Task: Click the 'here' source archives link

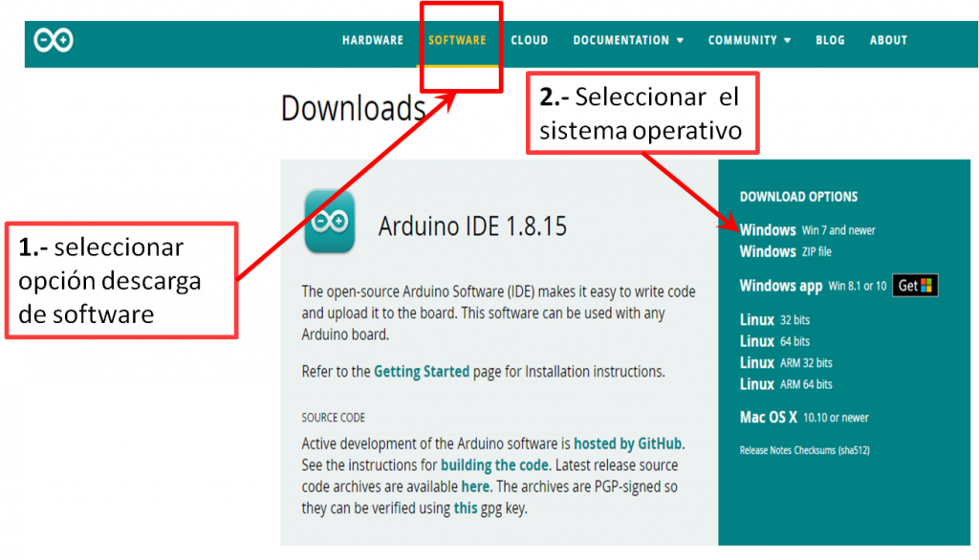Action: point(475,486)
